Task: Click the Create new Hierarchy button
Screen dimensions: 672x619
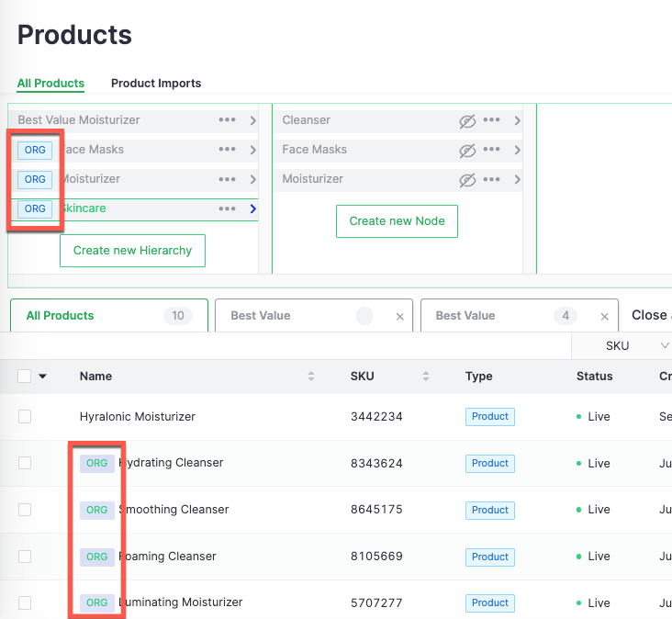Action: (x=132, y=251)
